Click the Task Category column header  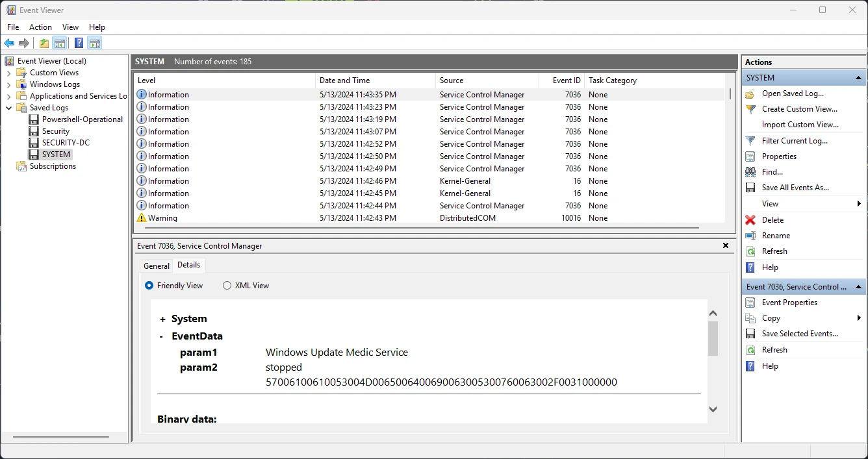pos(654,81)
